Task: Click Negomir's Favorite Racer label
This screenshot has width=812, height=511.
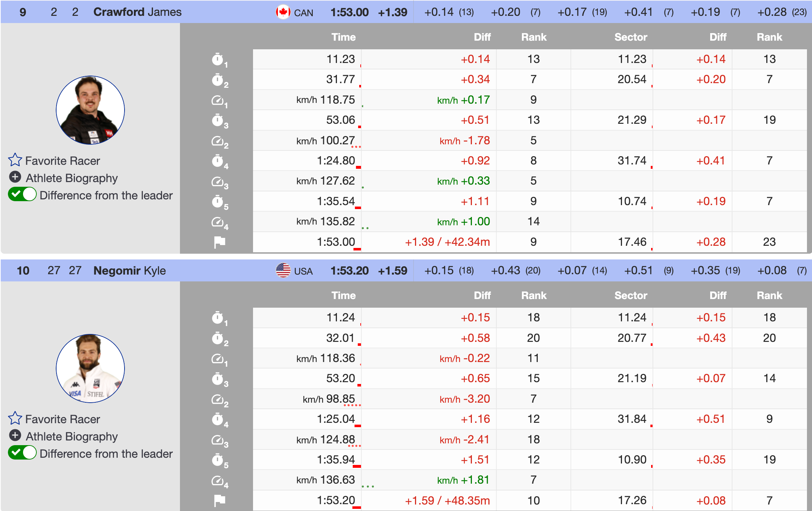Action: click(63, 419)
